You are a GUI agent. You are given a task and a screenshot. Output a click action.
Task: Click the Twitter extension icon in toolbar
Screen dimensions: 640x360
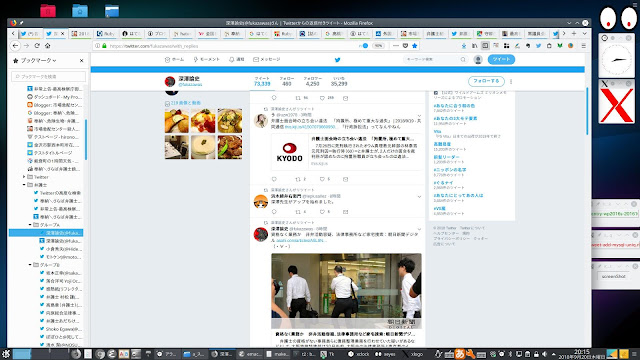coord(538,46)
